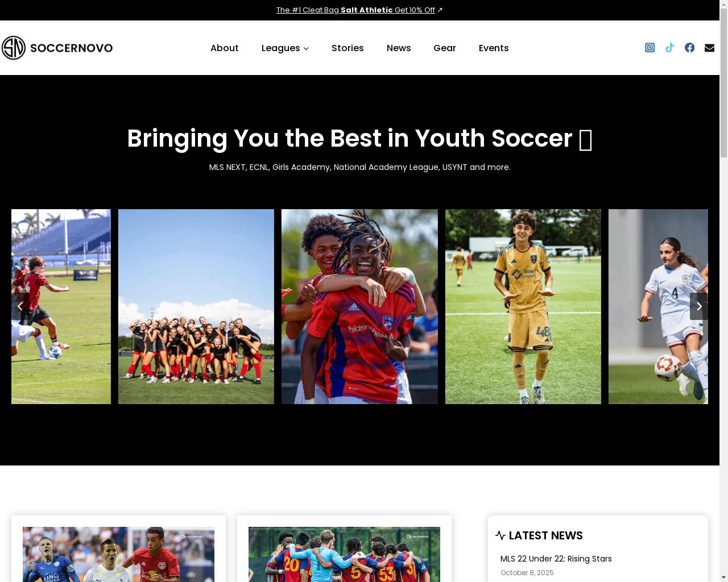Screen dimensions: 728x582
Task: Open the Stories menu item
Action: [348, 48]
